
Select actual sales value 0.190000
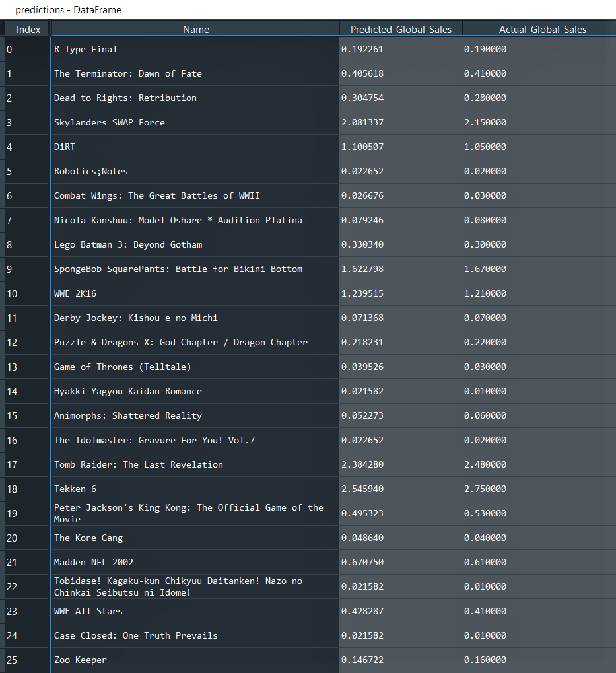click(539, 49)
